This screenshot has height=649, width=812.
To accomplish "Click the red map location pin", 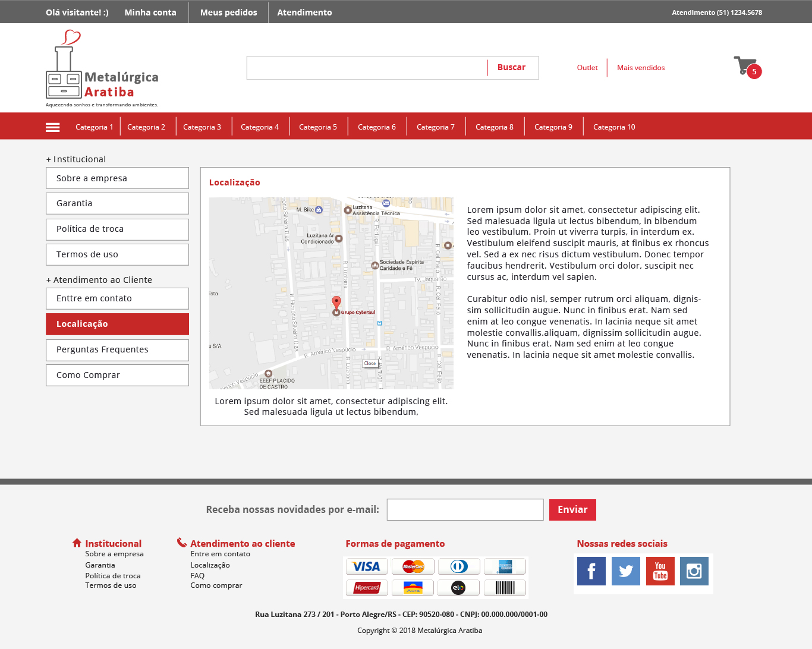I will pyautogui.click(x=336, y=302).
